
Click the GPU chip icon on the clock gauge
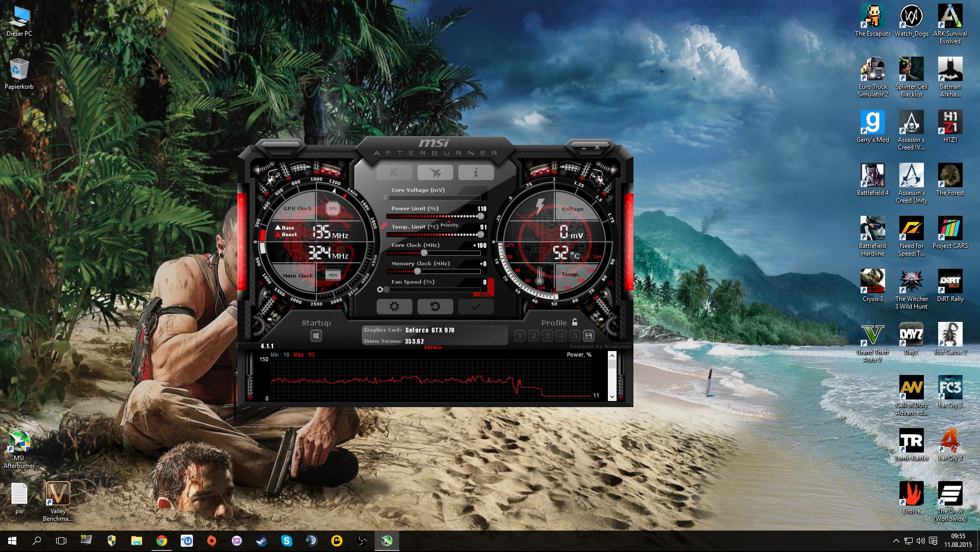pos(333,208)
